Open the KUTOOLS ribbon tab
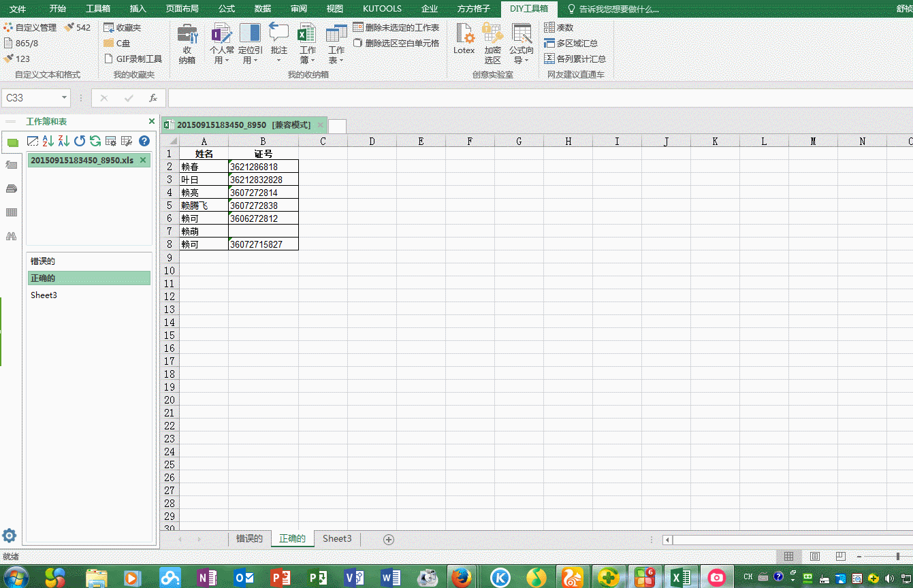This screenshot has width=913, height=588. tap(382, 9)
